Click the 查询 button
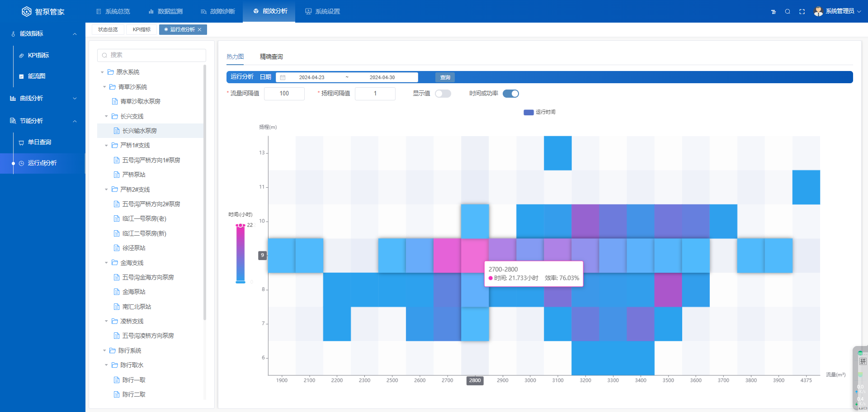The width and height of the screenshot is (868, 412). (445, 77)
